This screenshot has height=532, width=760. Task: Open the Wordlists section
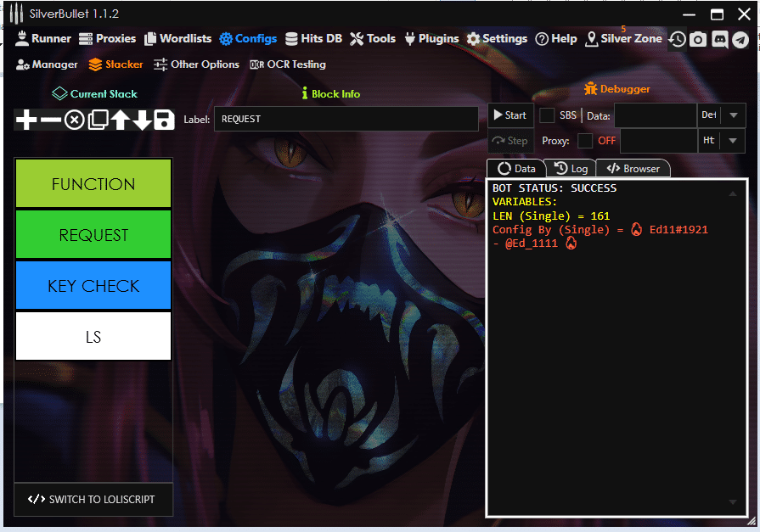(x=177, y=39)
